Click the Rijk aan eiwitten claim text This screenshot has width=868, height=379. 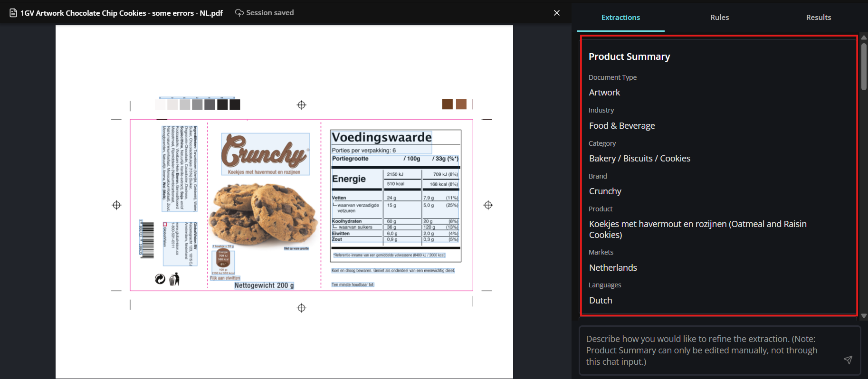click(x=225, y=278)
